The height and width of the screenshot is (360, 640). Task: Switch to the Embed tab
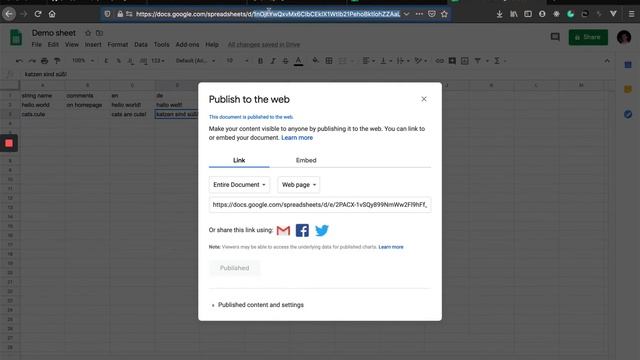pos(306,160)
